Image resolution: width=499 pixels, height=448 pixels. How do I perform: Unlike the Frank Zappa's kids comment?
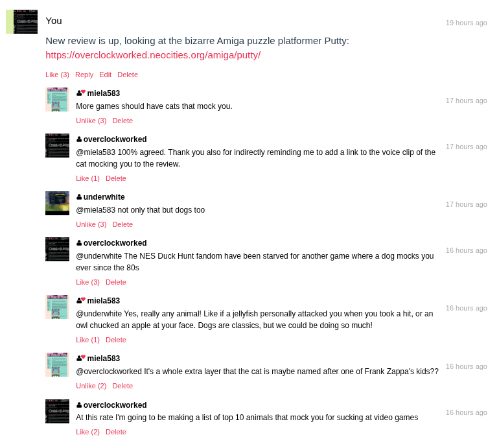pyautogui.click(x=91, y=386)
